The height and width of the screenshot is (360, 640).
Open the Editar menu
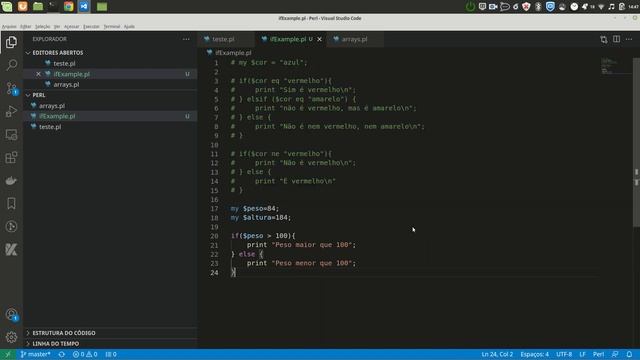click(25, 27)
